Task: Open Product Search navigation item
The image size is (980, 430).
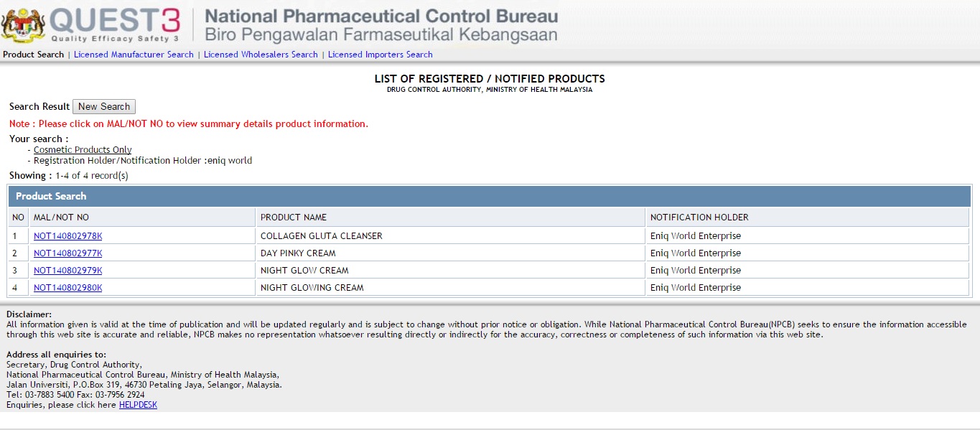Action: [x=33, y=55]
